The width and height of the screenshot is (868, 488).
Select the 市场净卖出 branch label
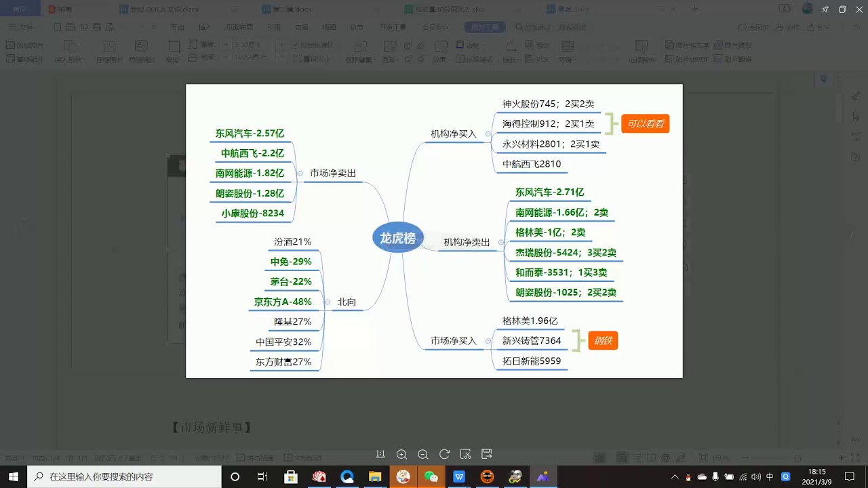333,174
